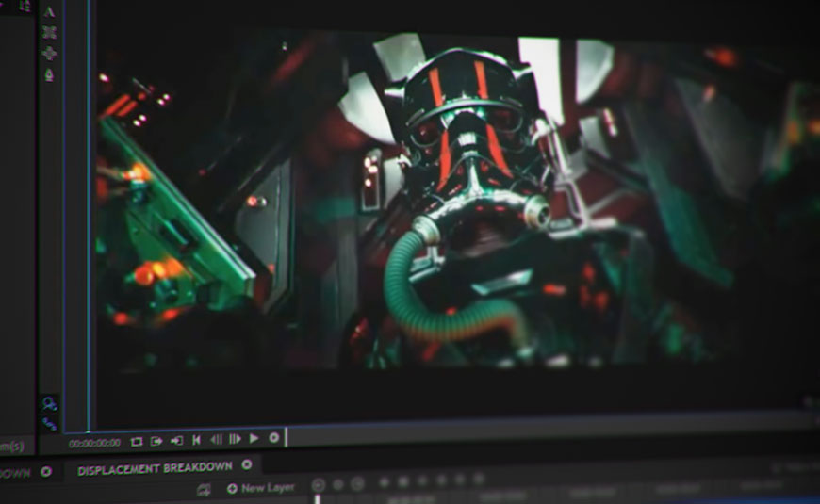The width and height of the screenshot is (820, 504).
Task: Play the viewer preview
Action: click(254, 439)
